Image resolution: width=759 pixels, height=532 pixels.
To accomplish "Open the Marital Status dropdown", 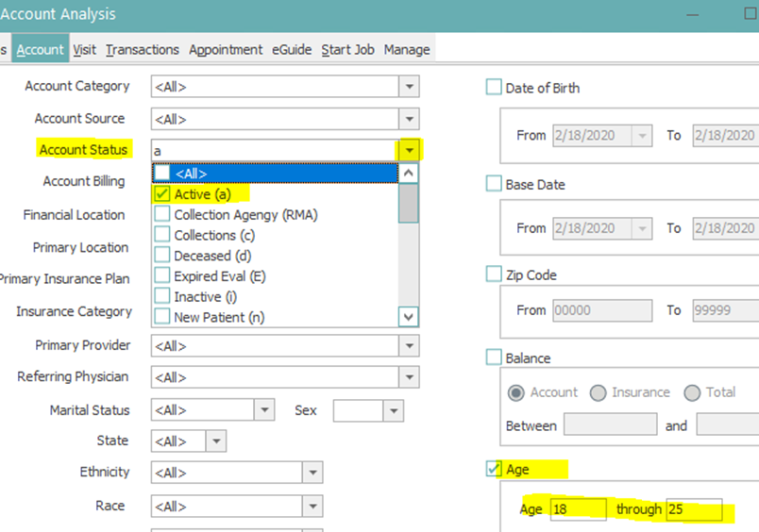I will 264,410.
